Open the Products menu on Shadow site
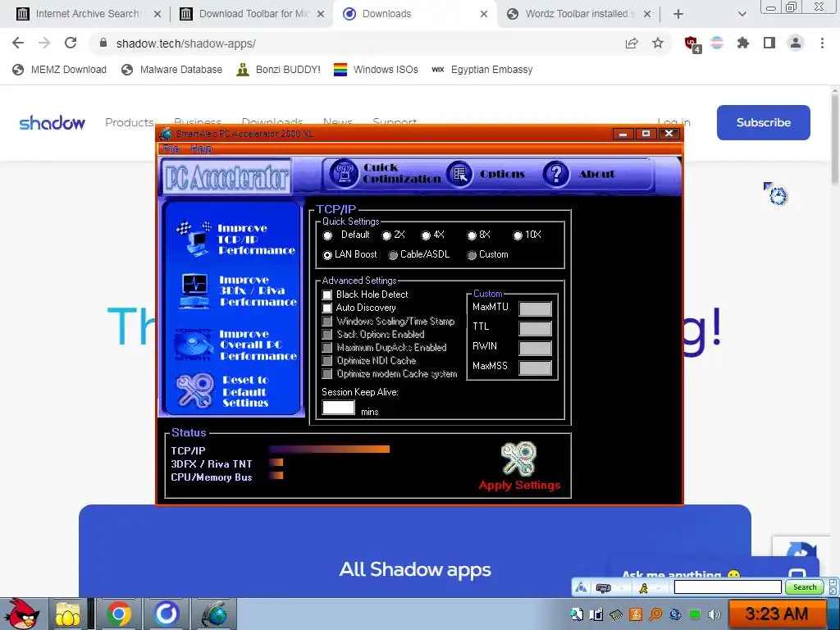The image size is (840, 630). click(x=129, y=122)
